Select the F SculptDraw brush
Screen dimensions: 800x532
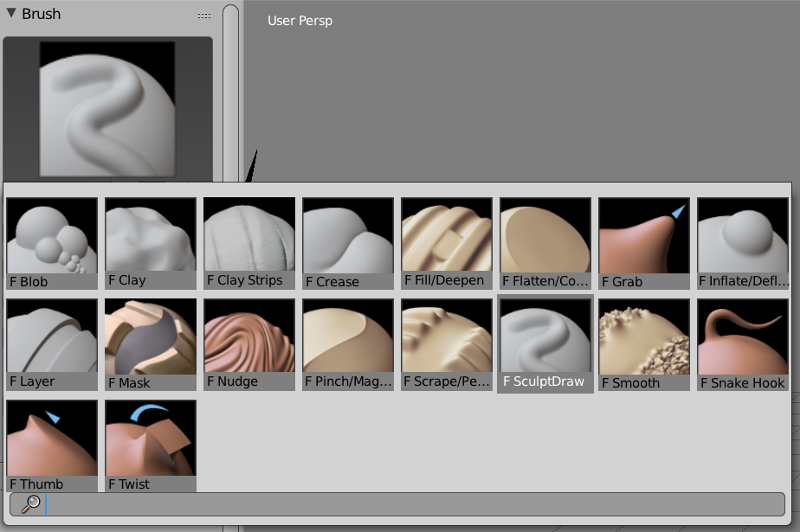545,343
